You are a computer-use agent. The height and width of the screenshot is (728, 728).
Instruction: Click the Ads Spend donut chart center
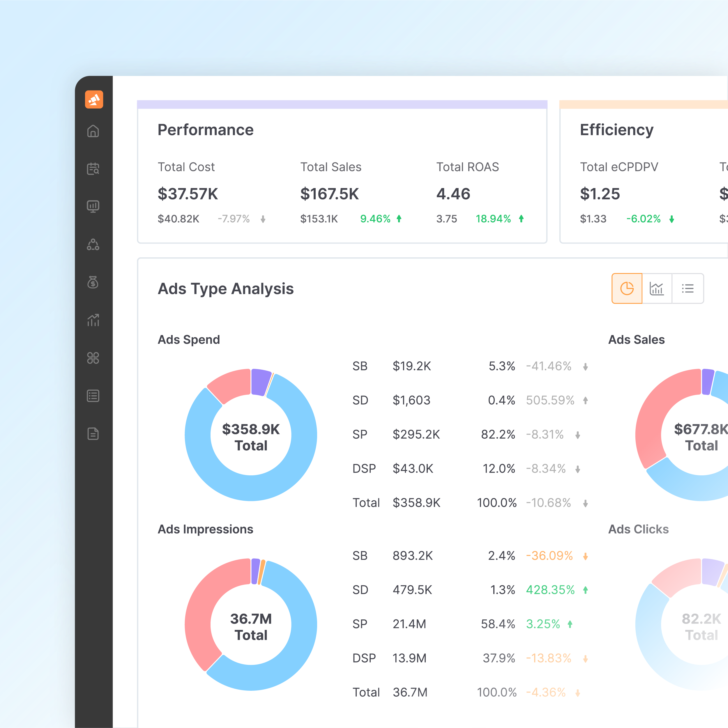coord(251,437)
